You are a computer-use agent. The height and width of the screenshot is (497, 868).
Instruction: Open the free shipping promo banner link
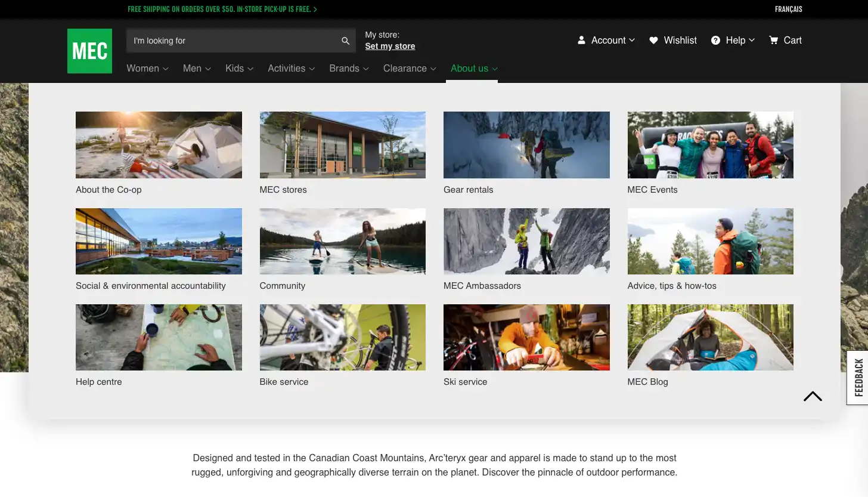click(222, 9)
